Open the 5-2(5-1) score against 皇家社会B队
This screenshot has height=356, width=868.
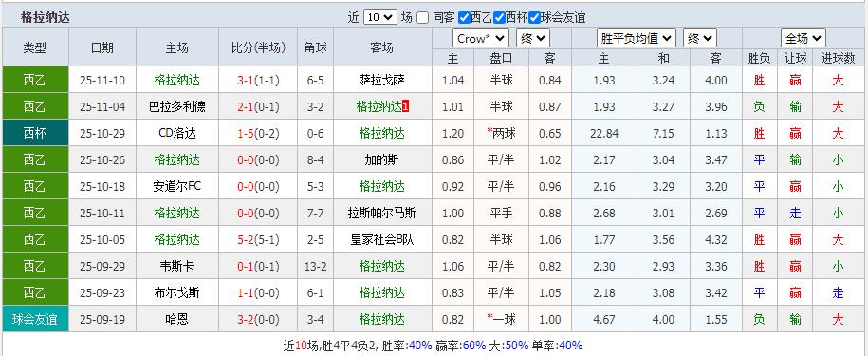coord(259,240)
